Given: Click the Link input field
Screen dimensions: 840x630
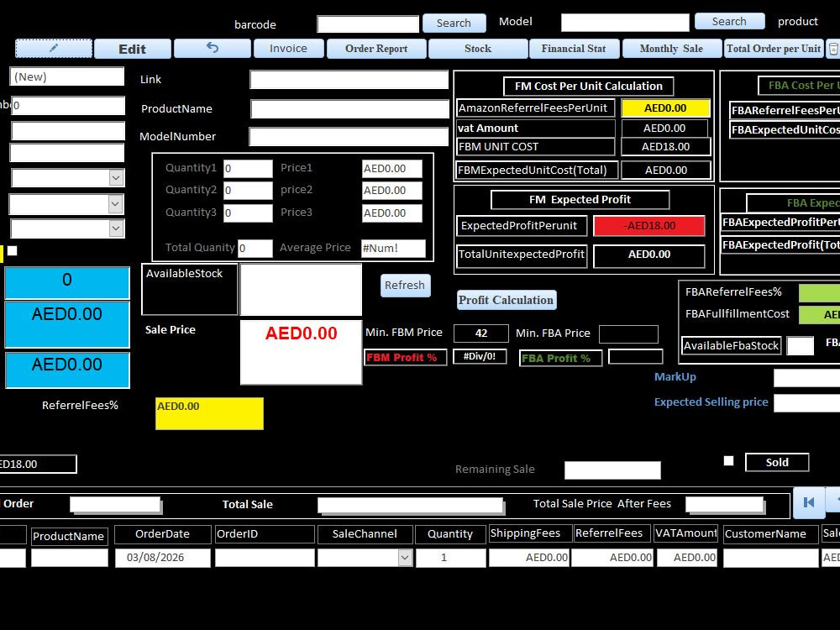Looking at the screenshot, I should tap(349, 80).
